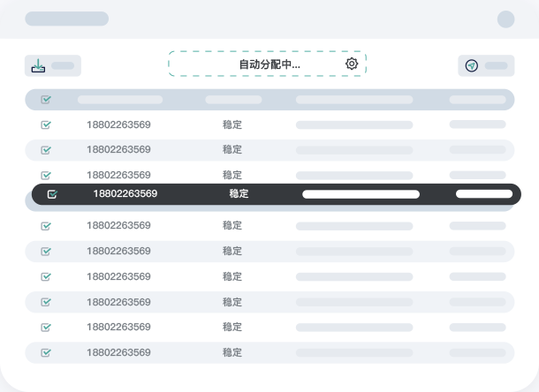
Task: Open the gear settings icon
Action: 352,64
